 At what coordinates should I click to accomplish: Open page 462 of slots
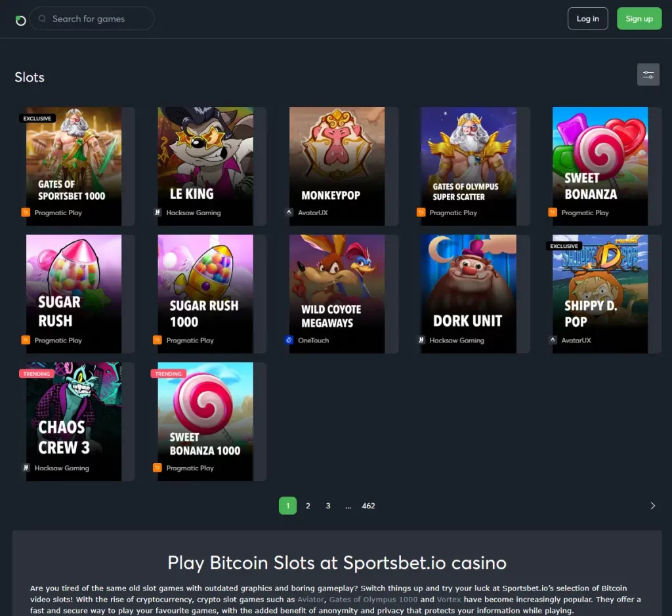(x=369, y=506)
